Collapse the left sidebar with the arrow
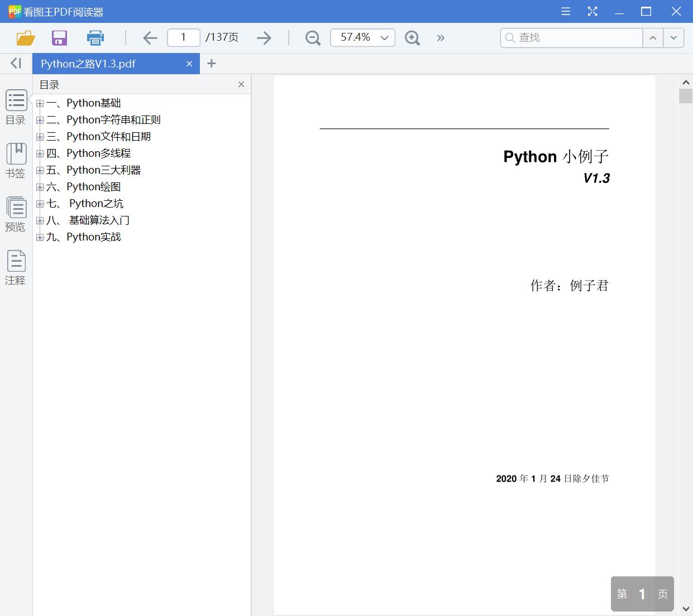 [15, 63]
